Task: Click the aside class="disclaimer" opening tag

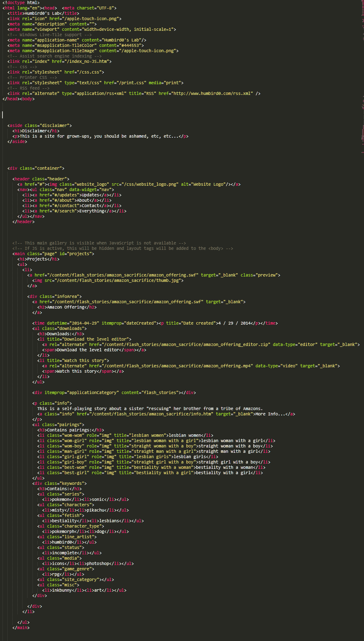Action: [39, 125]
